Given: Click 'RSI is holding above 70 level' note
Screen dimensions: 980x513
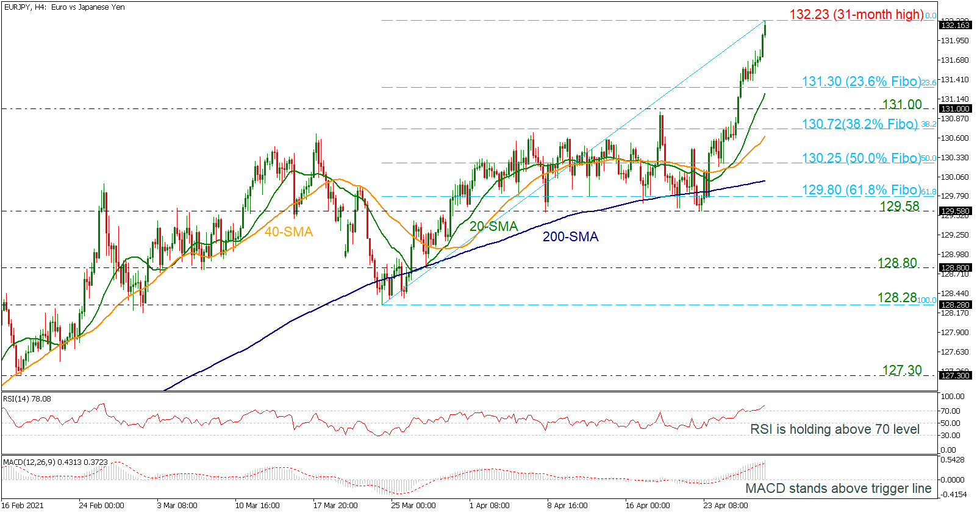Looking at the screenshot, I should [x=835, y=430].
